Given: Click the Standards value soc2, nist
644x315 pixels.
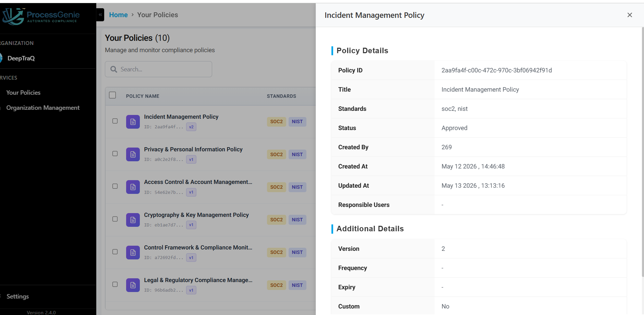Looking at the screenshot, I should [x=454, y=109].
